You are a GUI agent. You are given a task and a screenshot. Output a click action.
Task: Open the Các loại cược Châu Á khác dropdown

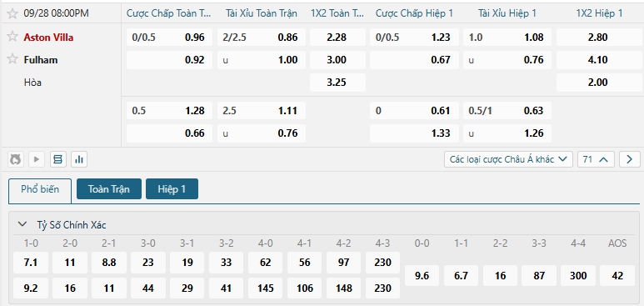point(508,159)
